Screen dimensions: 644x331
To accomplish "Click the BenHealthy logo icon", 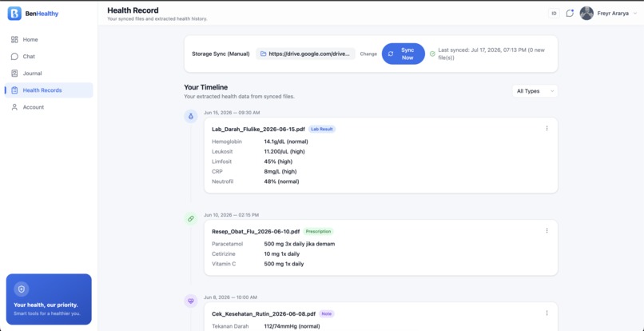I will coord(14,14).
